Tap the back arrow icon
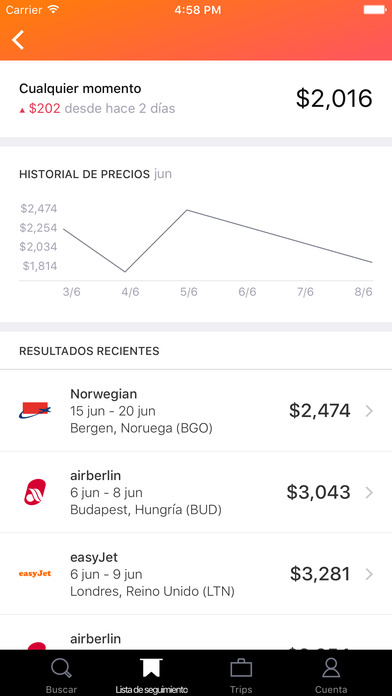 coord(18,40)
